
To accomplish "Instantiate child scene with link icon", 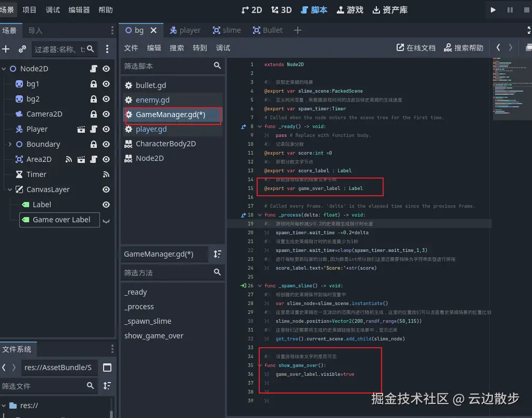I will tap(22, 49).
